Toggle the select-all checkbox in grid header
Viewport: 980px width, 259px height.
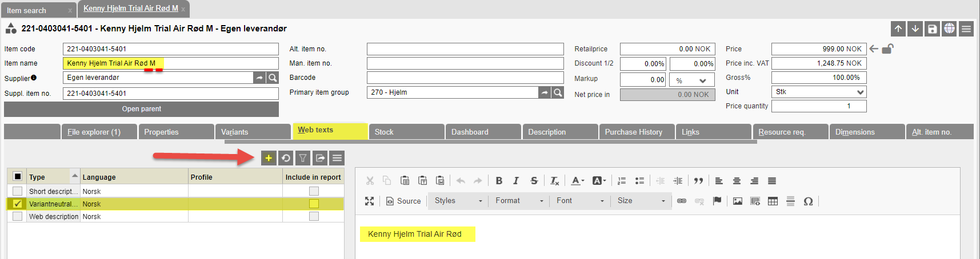tap(17, 177)
